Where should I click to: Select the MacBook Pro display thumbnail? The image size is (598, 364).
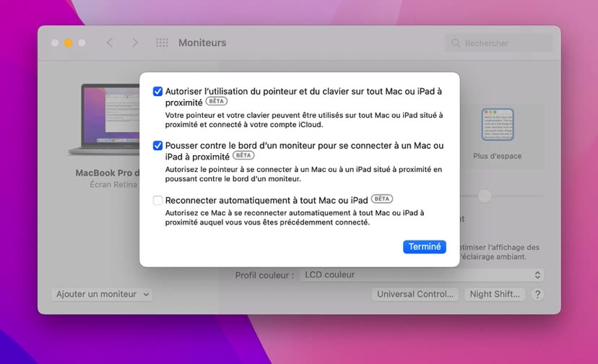tap(105, 118)
